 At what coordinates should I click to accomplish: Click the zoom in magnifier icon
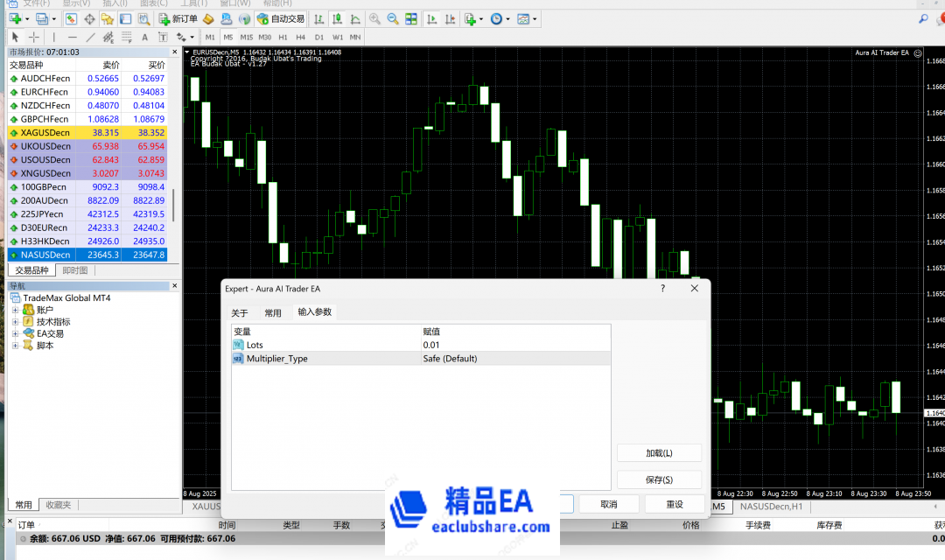pos(374,18)
